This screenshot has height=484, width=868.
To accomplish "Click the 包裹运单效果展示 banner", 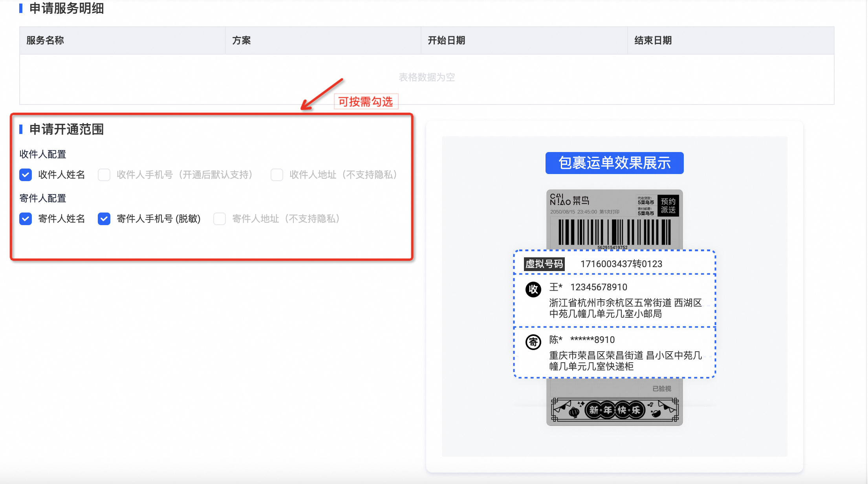I will click(615, 163).
